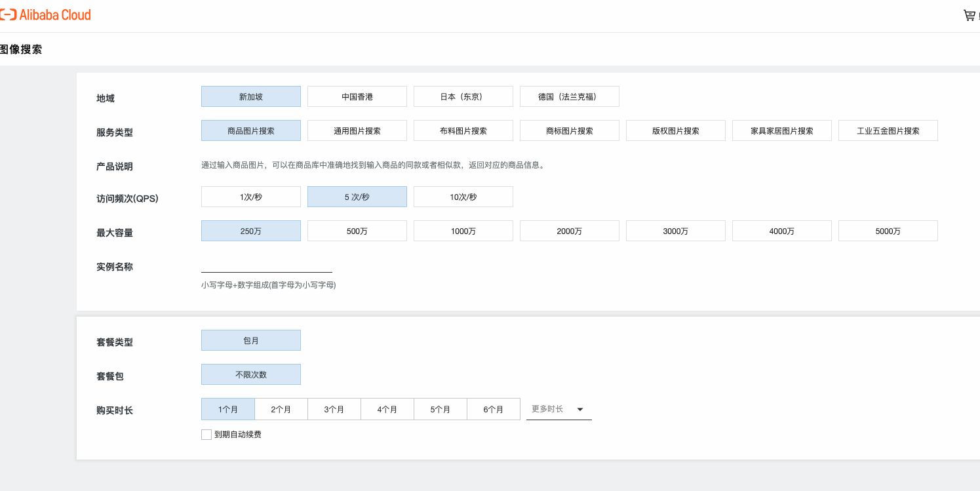Click the 最大容量 label

(x=115, y=233)
